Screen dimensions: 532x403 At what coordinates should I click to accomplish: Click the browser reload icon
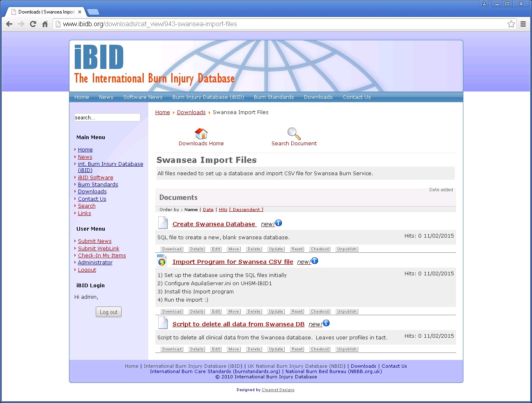pos(33,24)
